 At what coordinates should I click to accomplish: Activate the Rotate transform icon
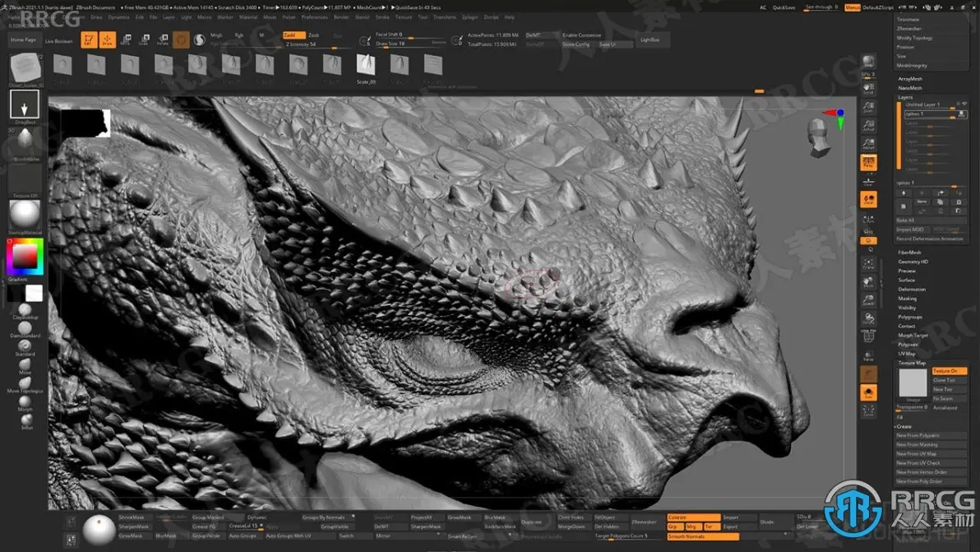[163, 40]
